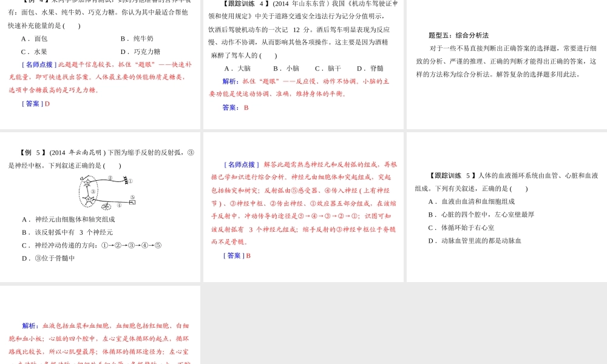607x364 pixels.
Task: Click the 【跟踪训练 5】 heading text
Action: pyautogui.click(x=452, y=175)
